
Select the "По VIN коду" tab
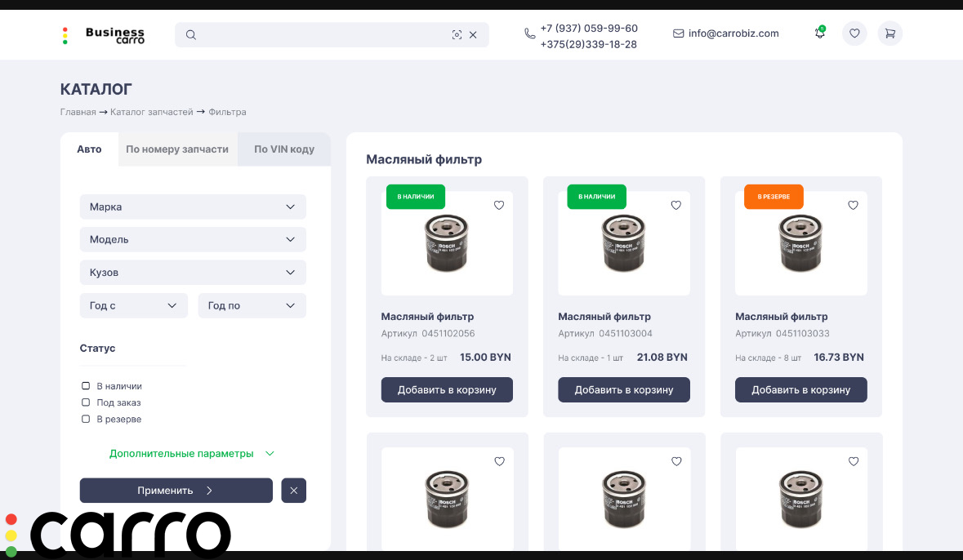(283, 149)
